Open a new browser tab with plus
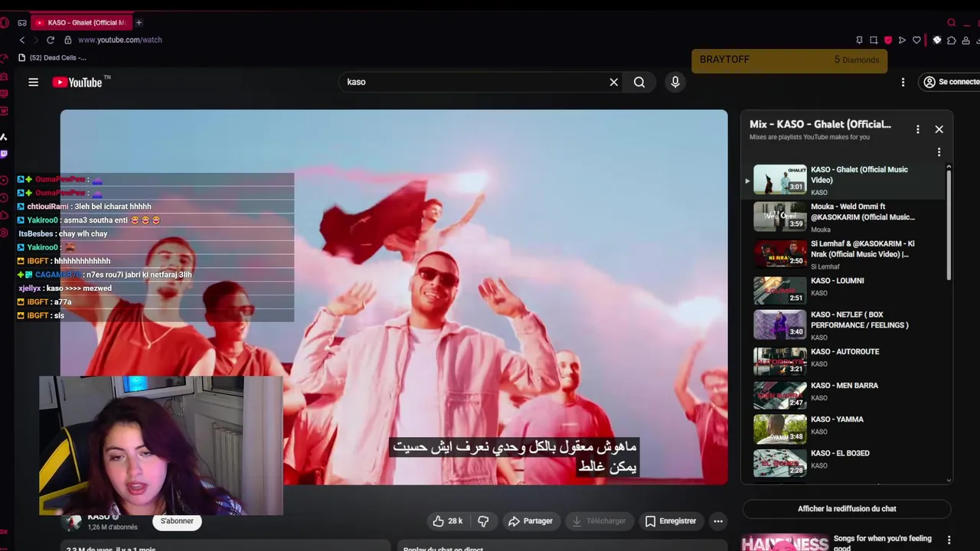 139,22
